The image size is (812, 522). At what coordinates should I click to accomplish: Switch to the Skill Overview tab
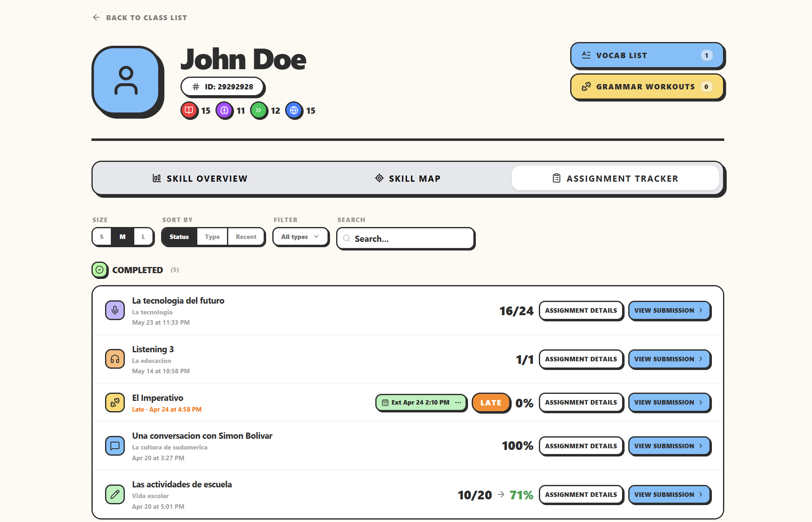click(x=200, y=178)
